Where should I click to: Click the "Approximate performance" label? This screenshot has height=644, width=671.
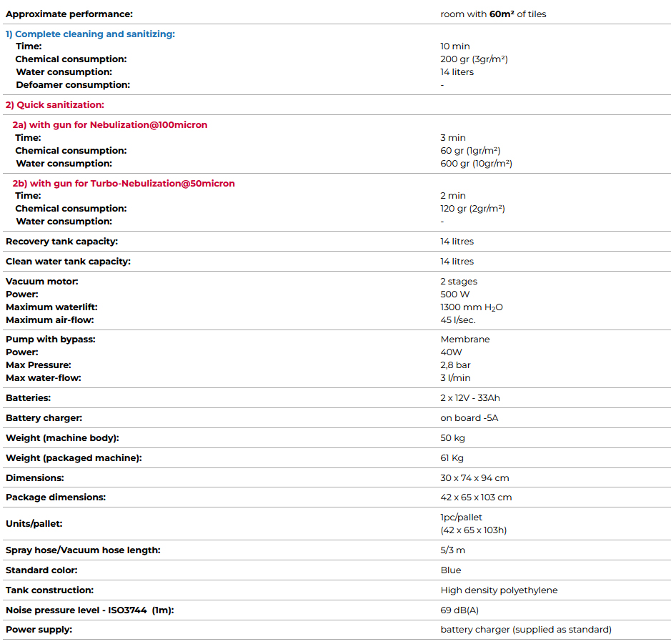point(69,14)
